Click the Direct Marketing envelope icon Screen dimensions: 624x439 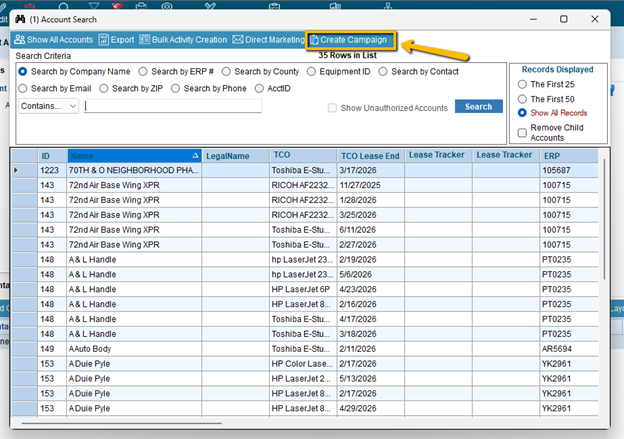238,39
